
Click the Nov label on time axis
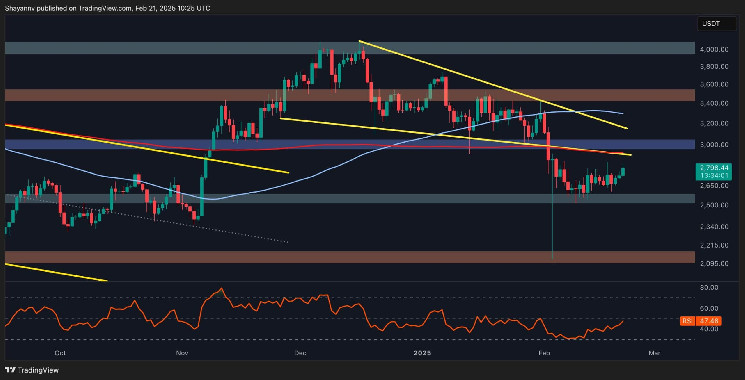coord(181,353)
